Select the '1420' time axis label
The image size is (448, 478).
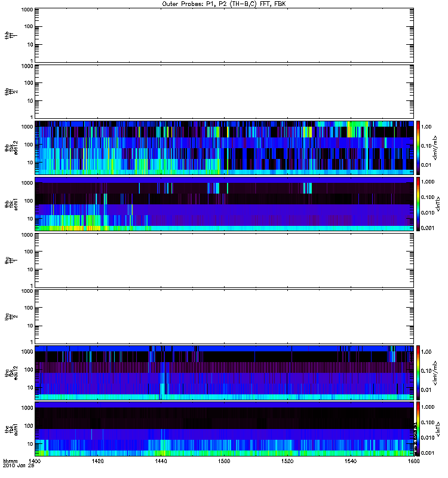(x=98, y=461)
